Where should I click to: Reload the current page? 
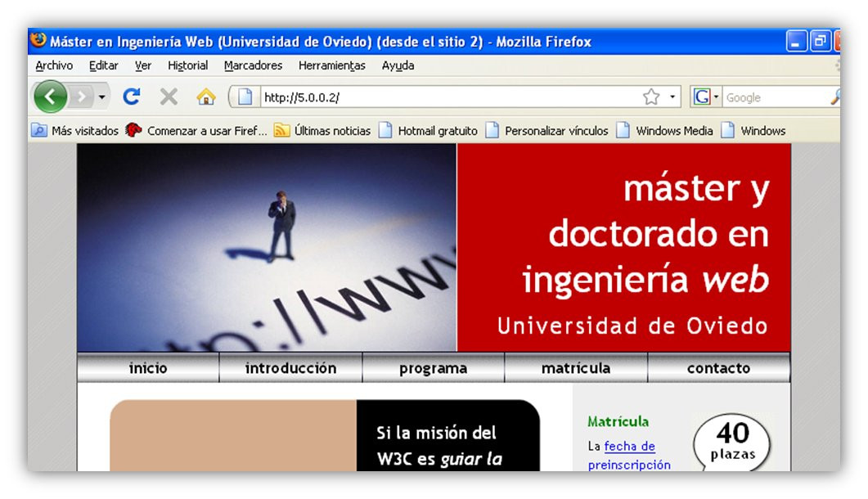coord(131,97)
